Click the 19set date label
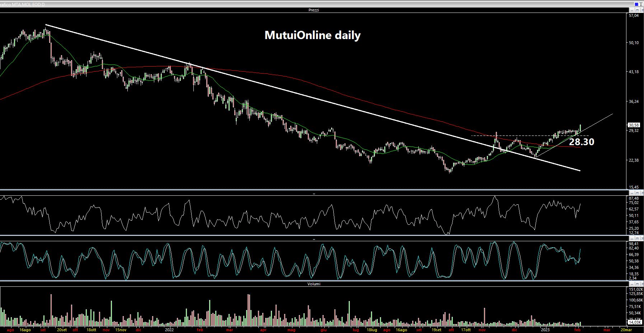The image size is (644, 333). [x=436, y=330]
